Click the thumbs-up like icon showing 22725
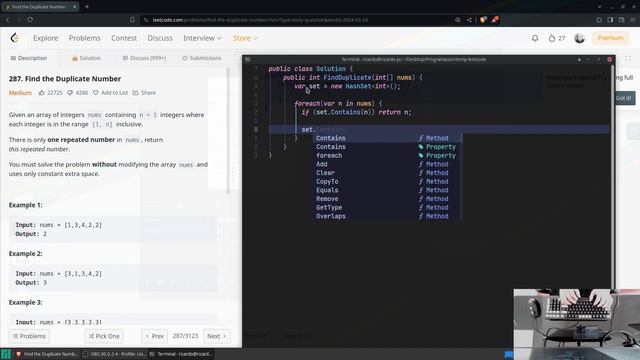The image size is (640, 360). [41, 93]
